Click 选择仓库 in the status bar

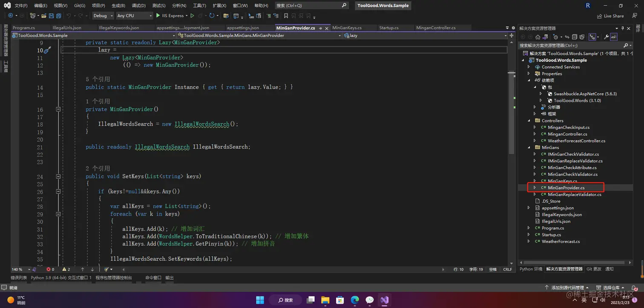click(x=610, y=288)
